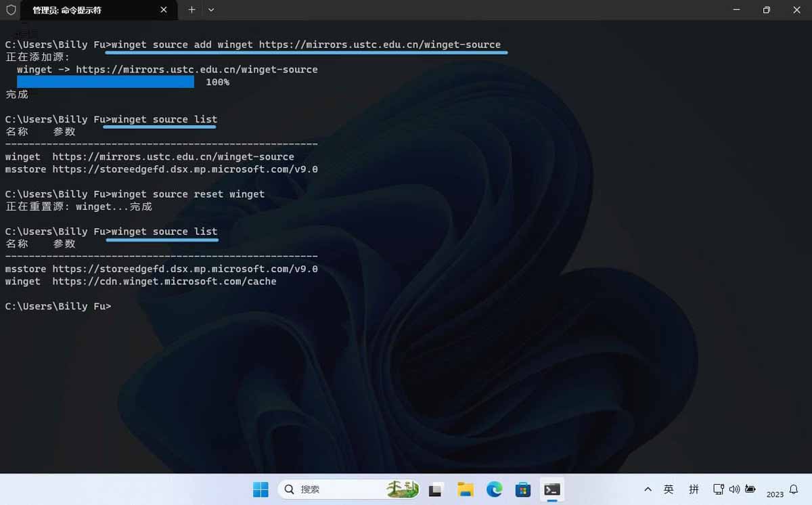The height and width of the screenshot is (505, 812).
Task: Launch File Explorer from the taskbar
Action: coord(465,489)
